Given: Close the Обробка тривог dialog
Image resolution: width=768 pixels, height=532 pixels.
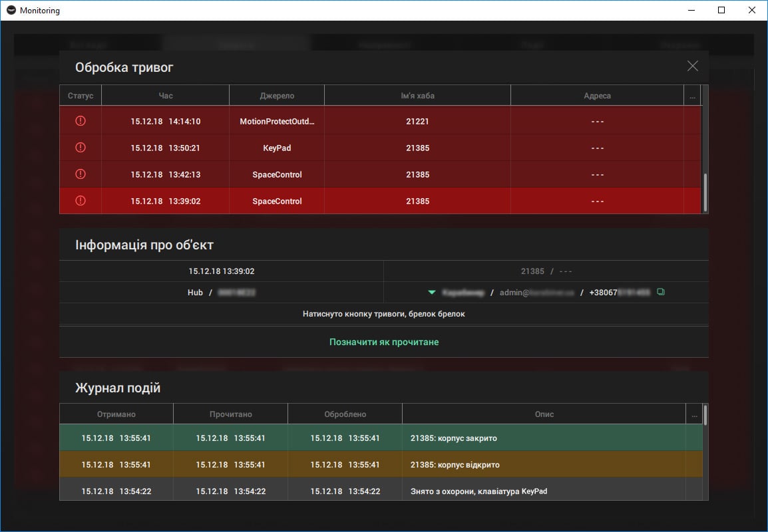Looking at the screenshot, I should click(x=693, y=66).
